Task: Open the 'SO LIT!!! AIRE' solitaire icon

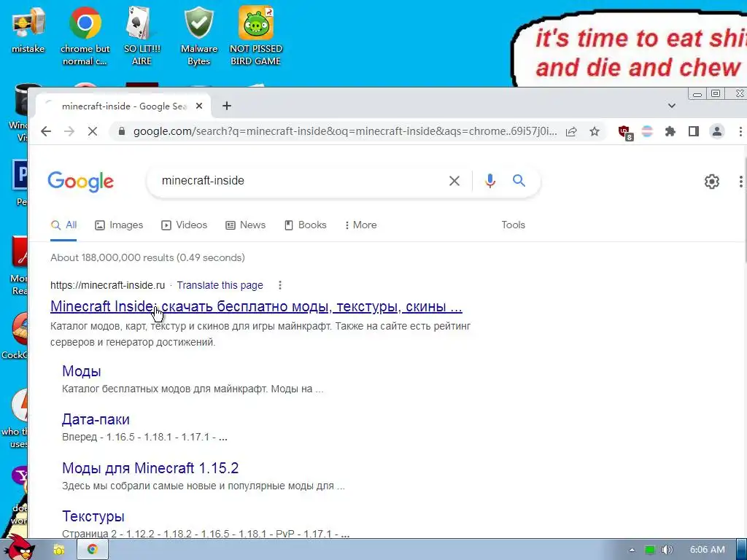Action: pyautogui.click(x=142, y=36)
